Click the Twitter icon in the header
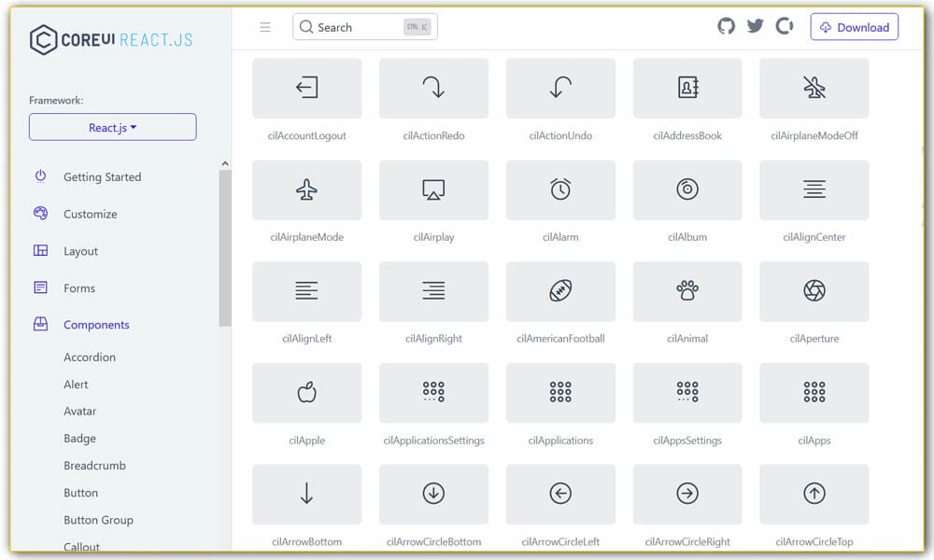The width and height of the screenshot is (934, 560). (x=755, y=26)
